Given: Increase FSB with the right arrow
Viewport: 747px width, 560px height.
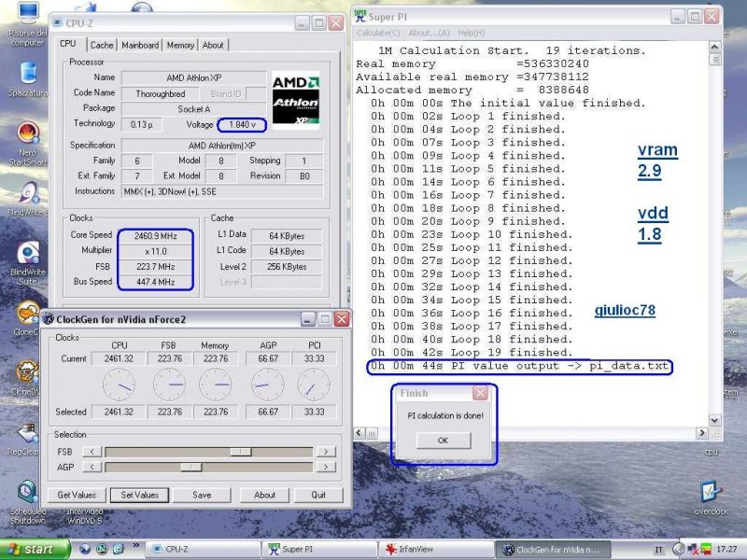Looking at the screenshot, I should 325,452.
